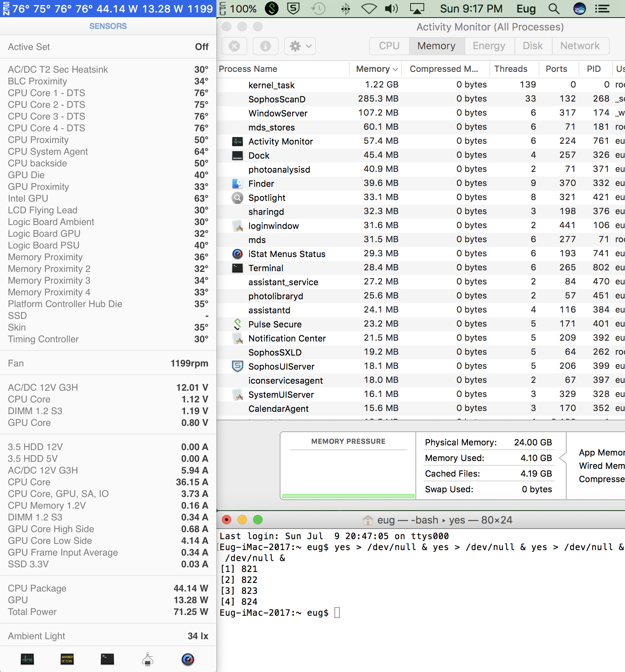Sort processes by Ports column
625x672 pixels.
559,69
